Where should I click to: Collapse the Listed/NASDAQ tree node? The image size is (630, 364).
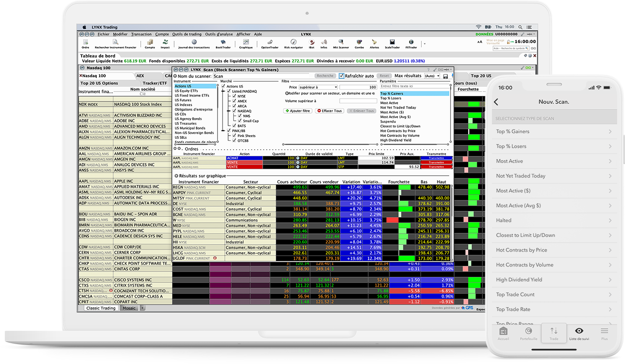coord(222,91)
